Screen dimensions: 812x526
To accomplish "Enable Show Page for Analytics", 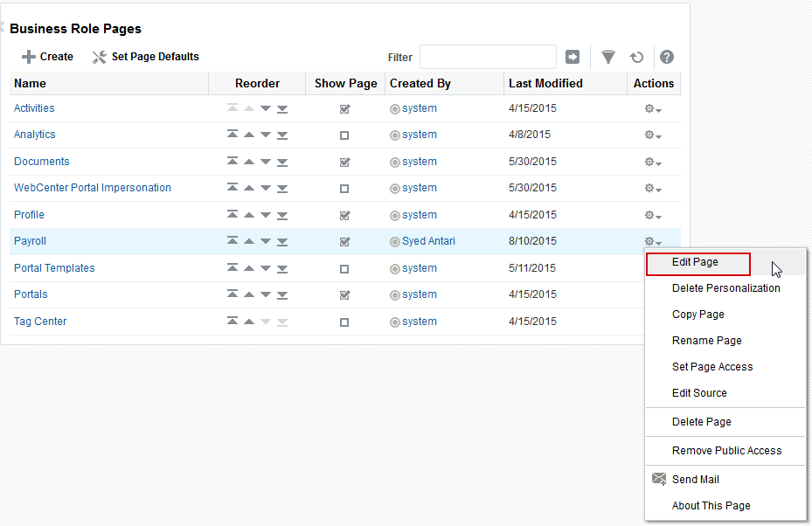I will click(344, 135).
